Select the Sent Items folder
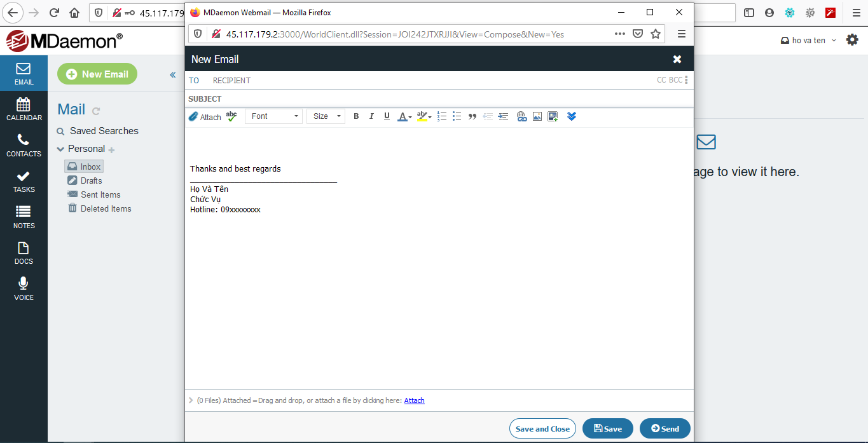Image resolution: width=868 pixels, height=443 pixels. click(93, 194)
